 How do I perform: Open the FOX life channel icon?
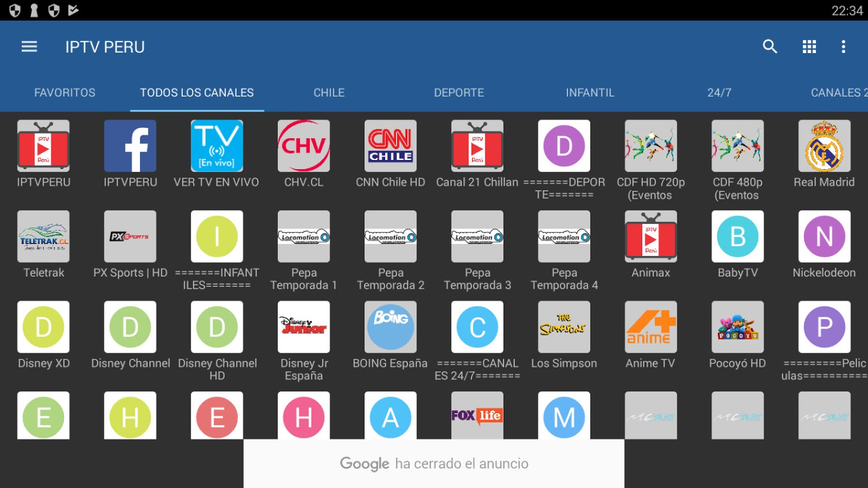click(477, 415)
